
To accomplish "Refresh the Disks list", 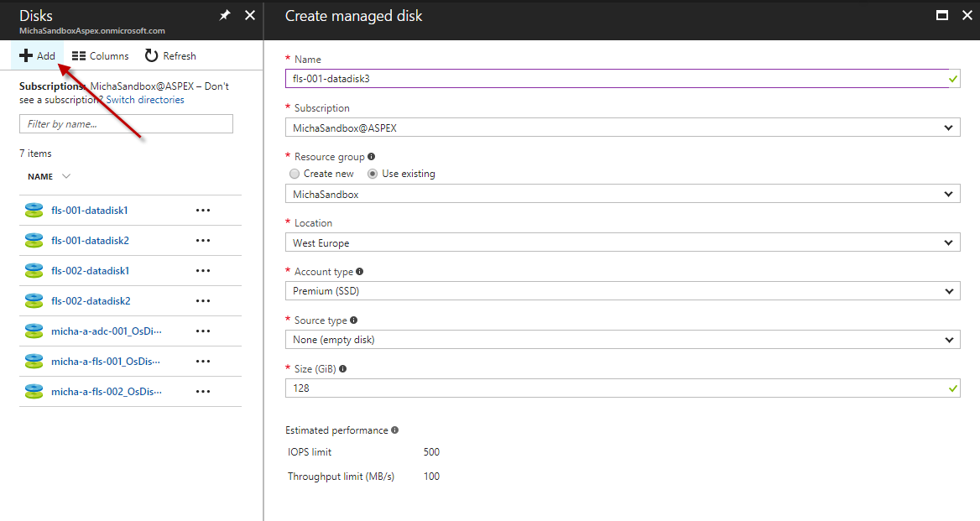I will [x=170, y=56].
